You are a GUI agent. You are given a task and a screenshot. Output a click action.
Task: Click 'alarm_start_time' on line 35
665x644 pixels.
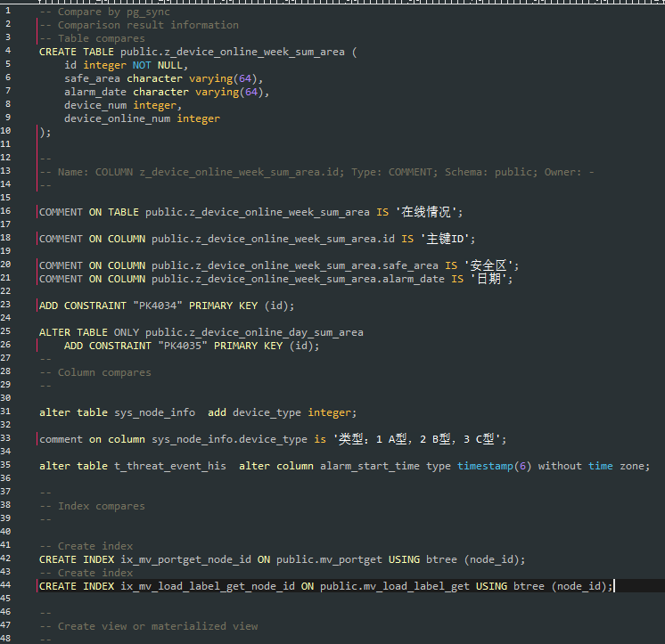coord(370,466)
